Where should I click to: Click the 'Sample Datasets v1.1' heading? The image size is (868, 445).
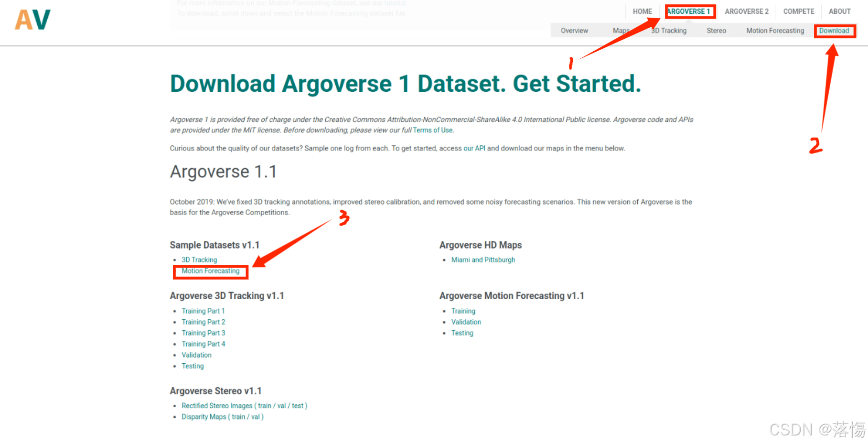(214, 245)
